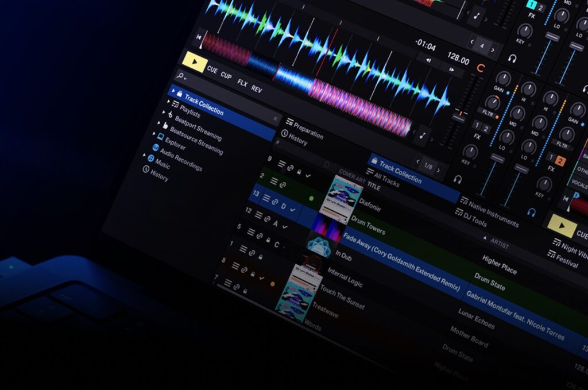The height and width of the screenshot is (390, 588).
Task: Click the orange sync ring icon next to 128.00
Action: pyautogui.click(x=481, y=68)
